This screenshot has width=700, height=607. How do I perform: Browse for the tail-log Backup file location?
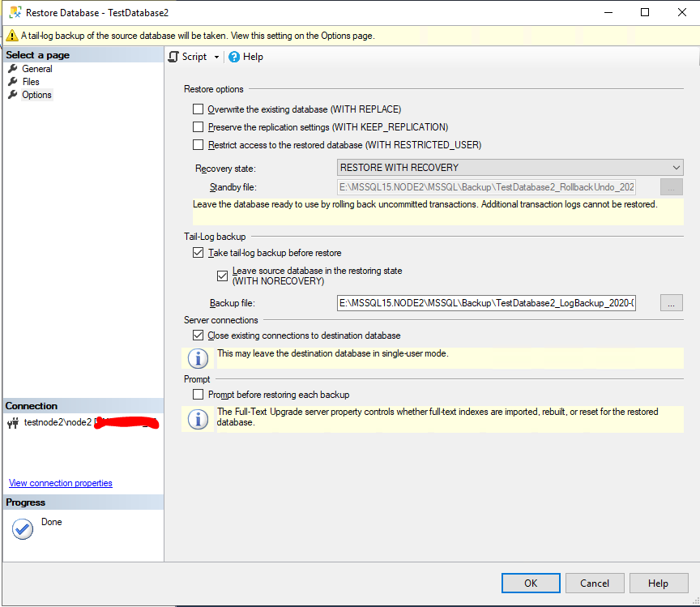pos(672,303)
